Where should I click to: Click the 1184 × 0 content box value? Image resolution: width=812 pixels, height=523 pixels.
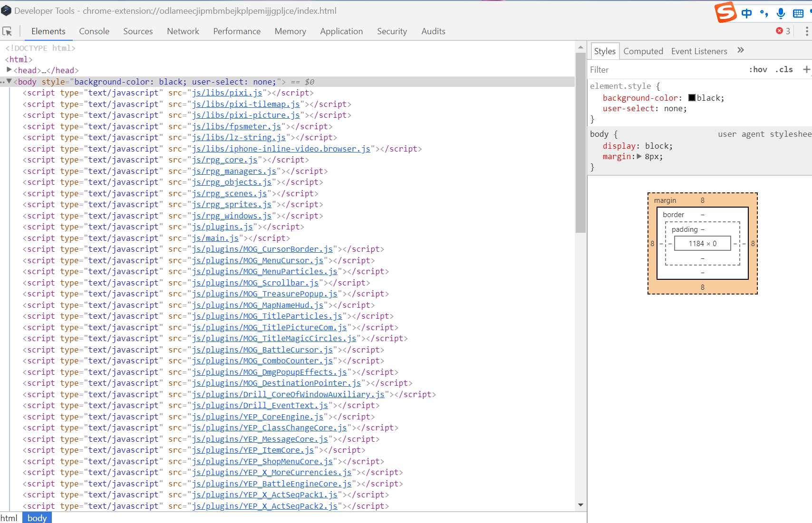[702, 243]
